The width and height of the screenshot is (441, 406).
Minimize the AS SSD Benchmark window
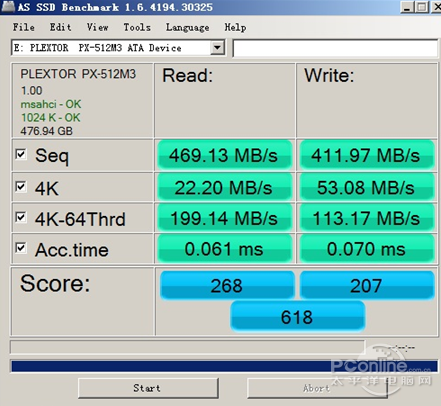[407, 6]
